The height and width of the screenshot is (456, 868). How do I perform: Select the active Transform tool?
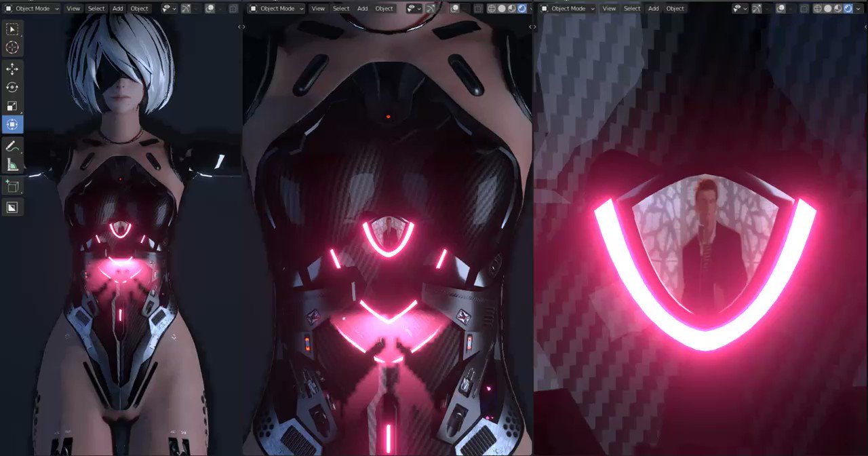(12, 125)
